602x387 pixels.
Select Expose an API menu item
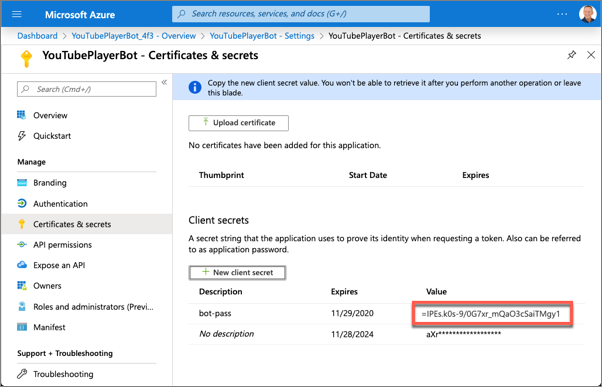tap(59, 265)
